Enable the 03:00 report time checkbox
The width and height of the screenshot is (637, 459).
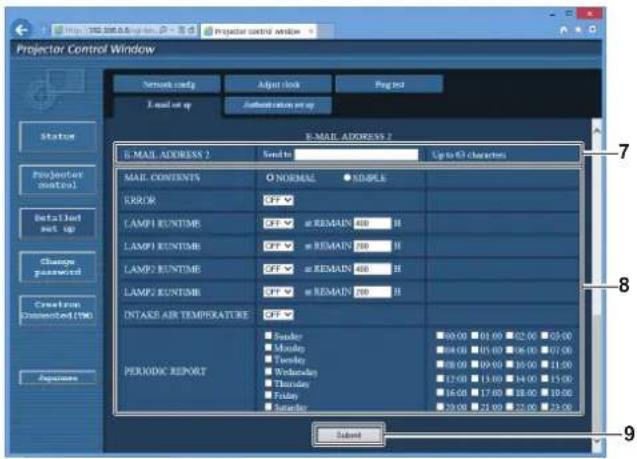[x=545, y=336]
